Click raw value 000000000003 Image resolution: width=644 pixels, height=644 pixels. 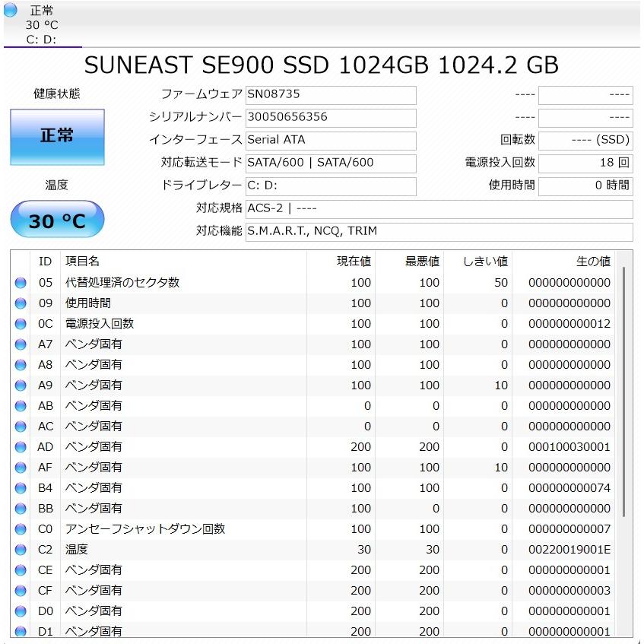[x=569, y=591]
